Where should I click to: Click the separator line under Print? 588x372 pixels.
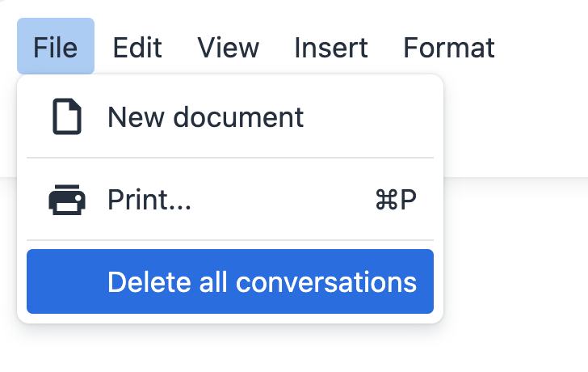pos(230,240)
